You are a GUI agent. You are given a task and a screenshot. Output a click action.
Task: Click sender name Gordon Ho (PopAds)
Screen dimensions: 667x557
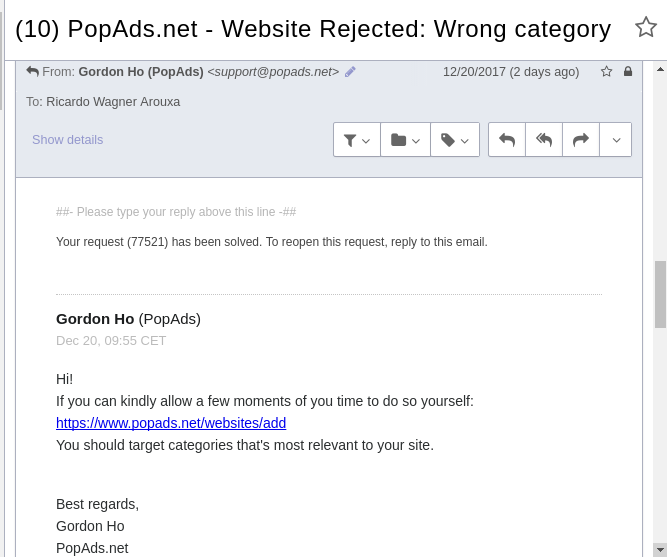pos(140,72)
